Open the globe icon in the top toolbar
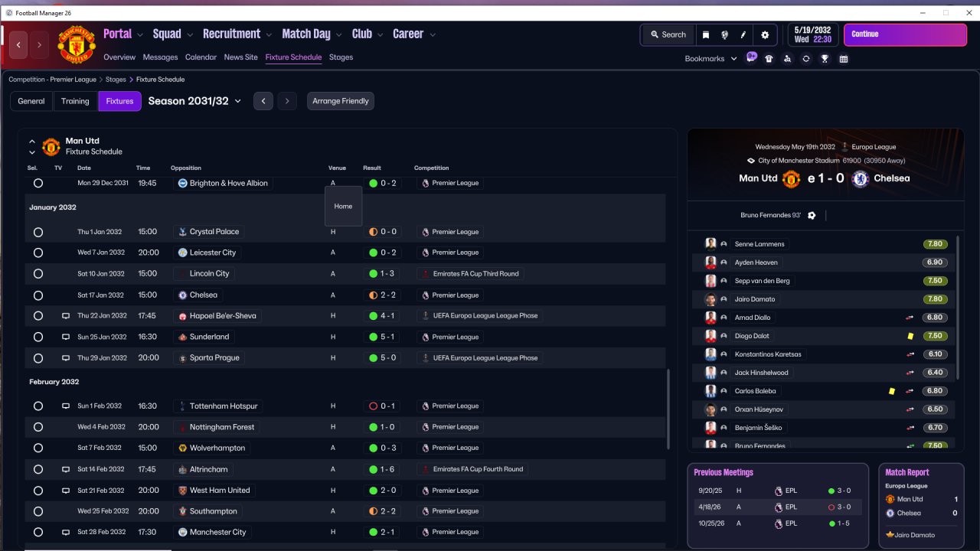Image resolution: width=980 pixels, height=551 pixels. [724, 34]
